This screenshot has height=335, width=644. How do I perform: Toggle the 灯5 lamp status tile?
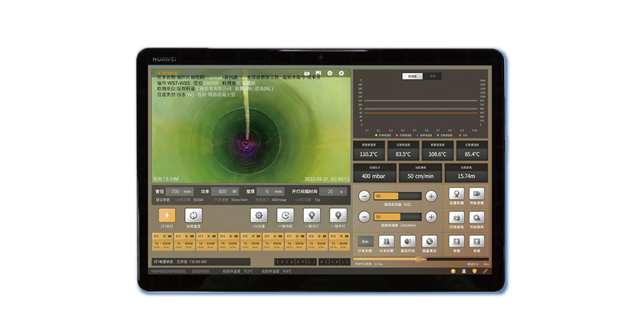(251, 242)
